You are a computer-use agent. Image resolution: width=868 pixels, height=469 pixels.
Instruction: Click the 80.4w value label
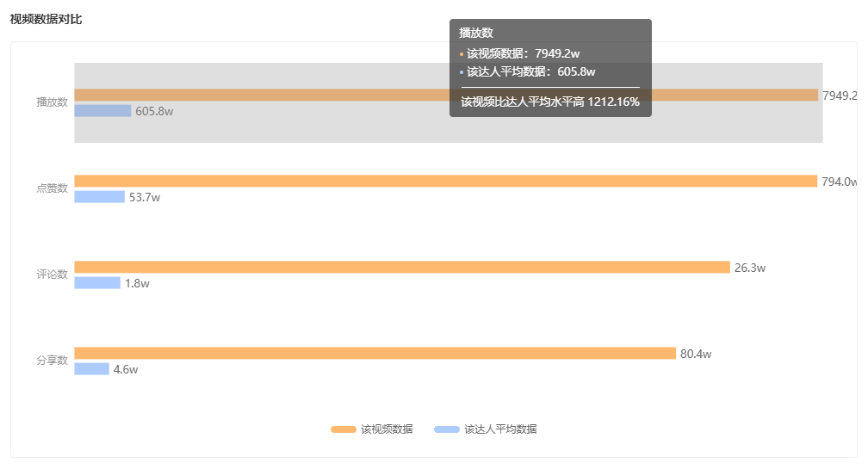[x=696, y=354]
